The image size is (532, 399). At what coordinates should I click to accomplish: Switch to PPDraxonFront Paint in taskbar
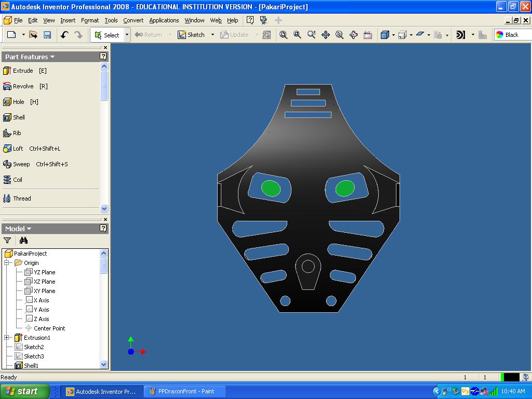tap(185, 391)
